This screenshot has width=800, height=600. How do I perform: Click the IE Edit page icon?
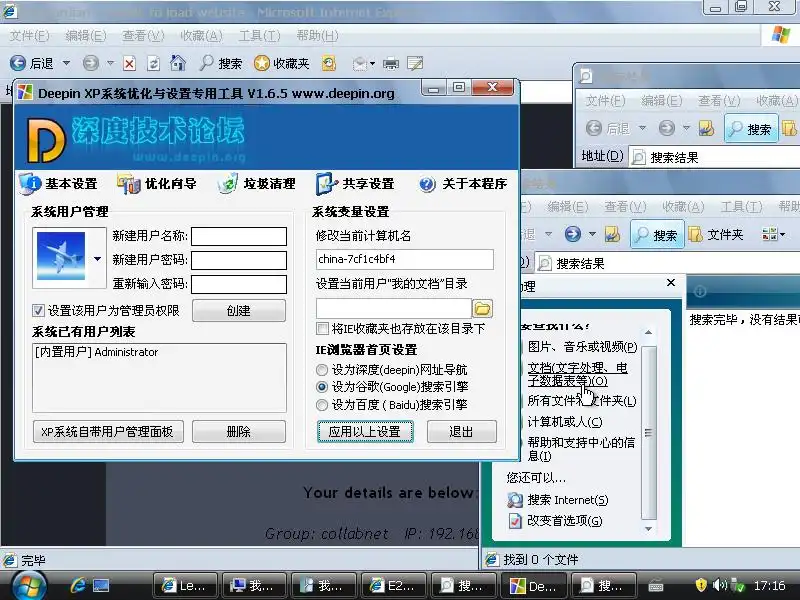(415, 63)
